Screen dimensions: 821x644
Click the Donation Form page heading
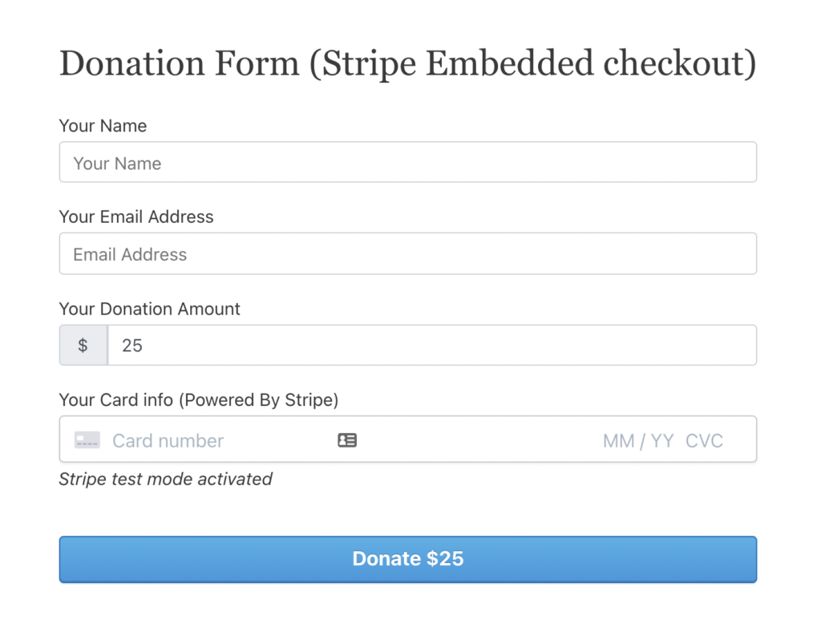(408, 63)
